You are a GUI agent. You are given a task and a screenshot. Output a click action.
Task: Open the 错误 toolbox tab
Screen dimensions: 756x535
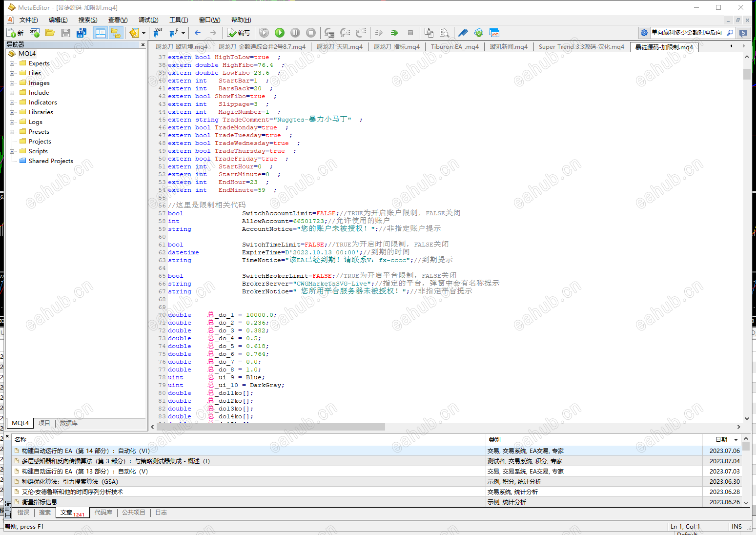[x=23, y=513]
